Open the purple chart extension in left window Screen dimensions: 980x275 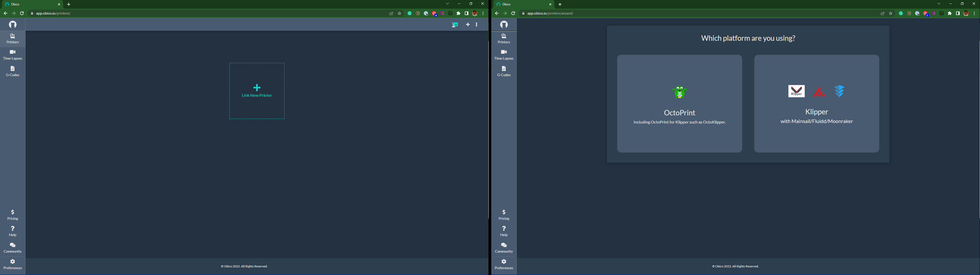[x=442, y=13]
